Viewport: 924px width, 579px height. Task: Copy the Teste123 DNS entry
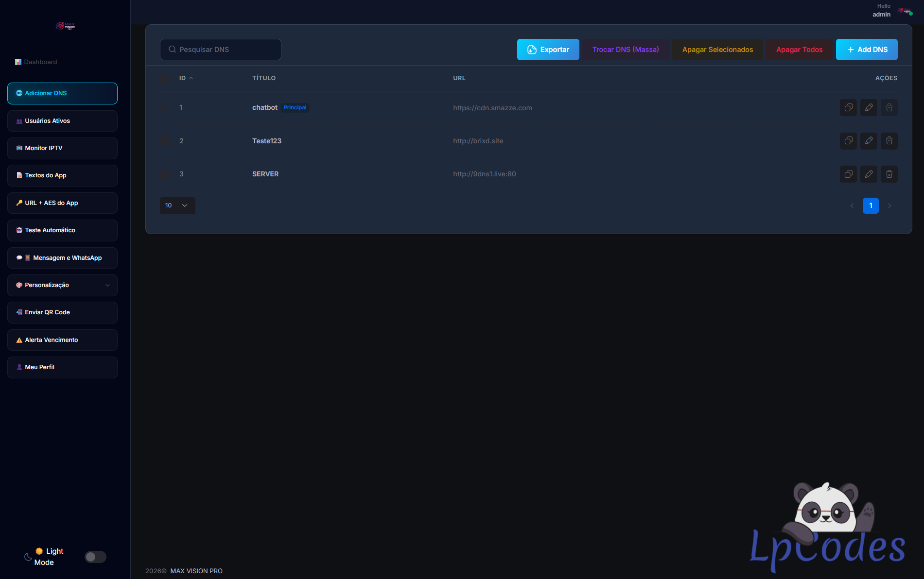848,141
